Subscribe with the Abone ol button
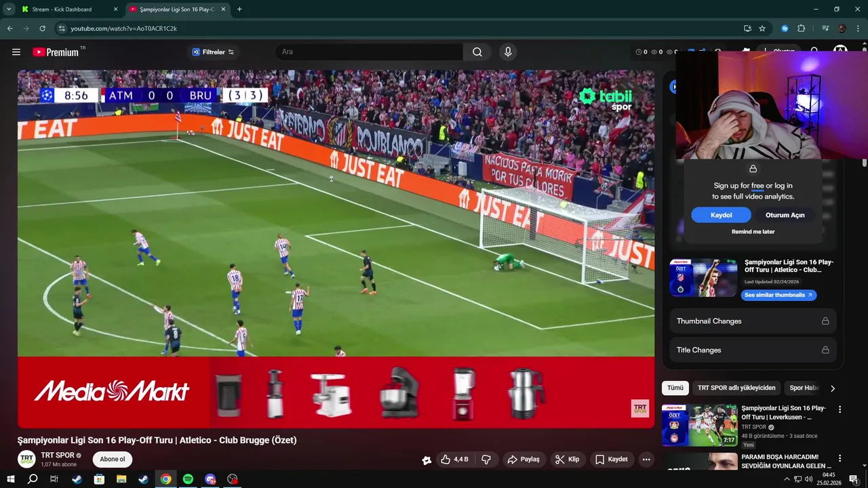This screenshot has width=868, height=488. [x=113, y=459]
